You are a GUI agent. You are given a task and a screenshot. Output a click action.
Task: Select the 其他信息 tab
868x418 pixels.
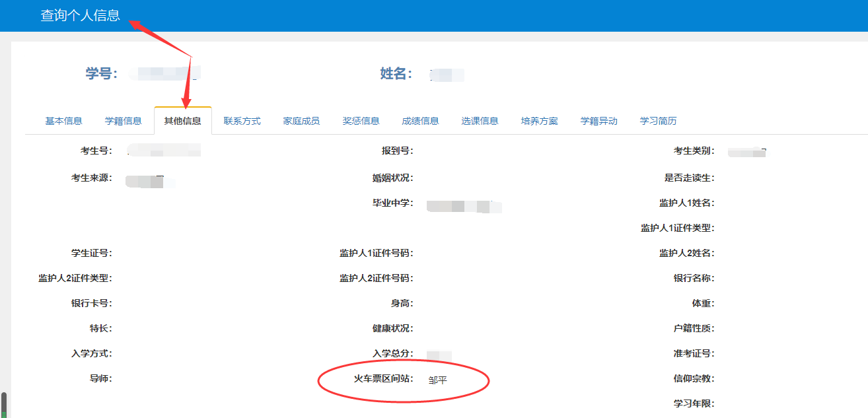click(x=182, y=121)
